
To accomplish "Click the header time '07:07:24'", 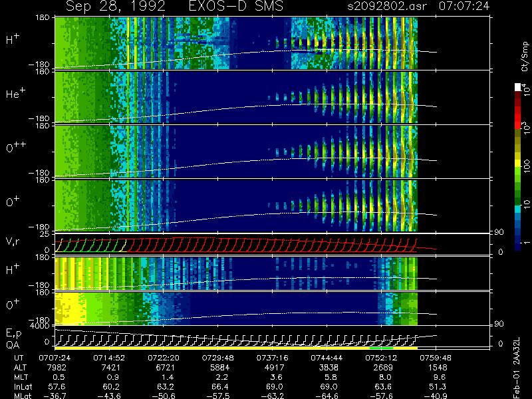I will tap(464, 6).
